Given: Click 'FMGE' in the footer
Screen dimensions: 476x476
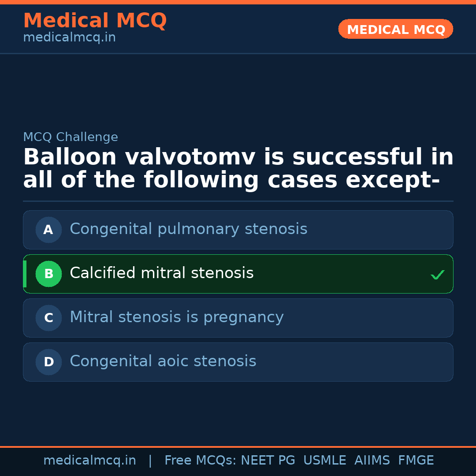Looking at the screenshot, I should tap(416, 461).
